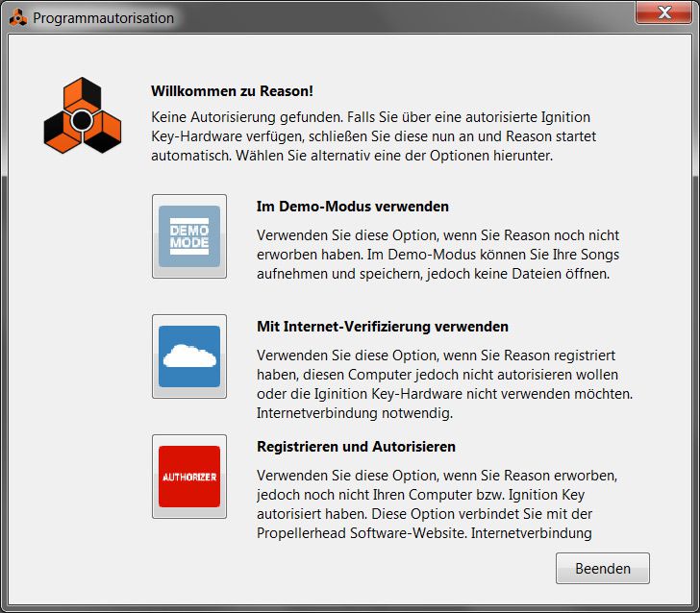Click the 'Mit Internet-Verifizierung verwenden' heading
This screenshot has width=700, height=613.
[383, 327]
